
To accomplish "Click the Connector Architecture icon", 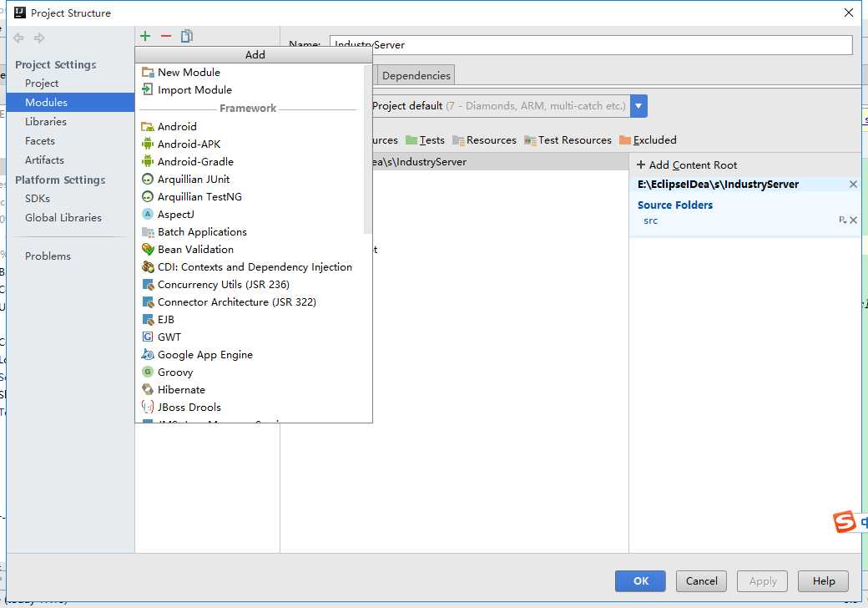I will coord(148,301).
